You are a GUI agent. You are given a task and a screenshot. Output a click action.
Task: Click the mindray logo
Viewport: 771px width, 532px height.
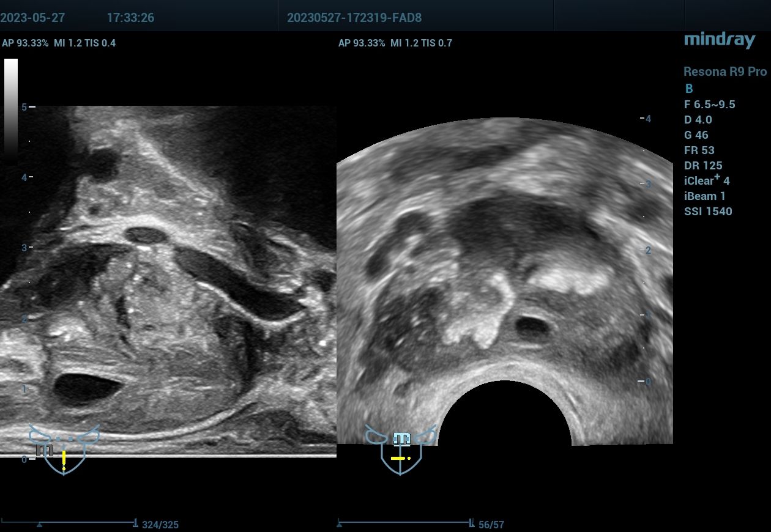coord(719,40)
